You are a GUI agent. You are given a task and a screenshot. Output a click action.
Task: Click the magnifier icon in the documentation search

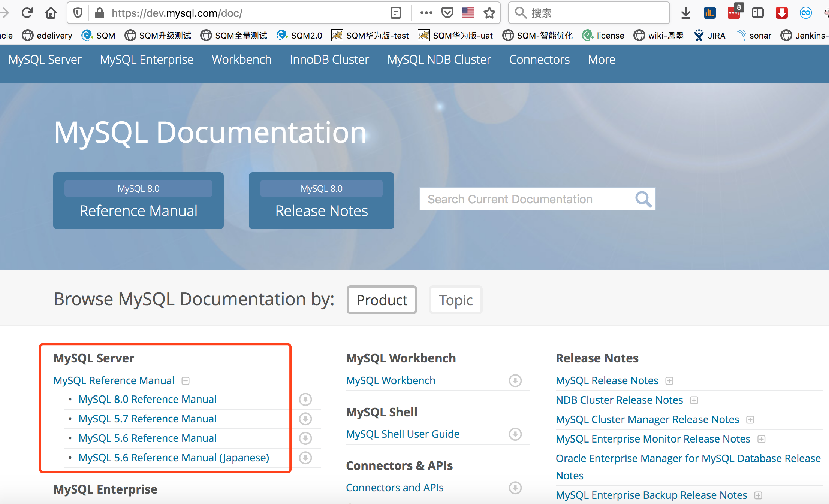(643, 199)
